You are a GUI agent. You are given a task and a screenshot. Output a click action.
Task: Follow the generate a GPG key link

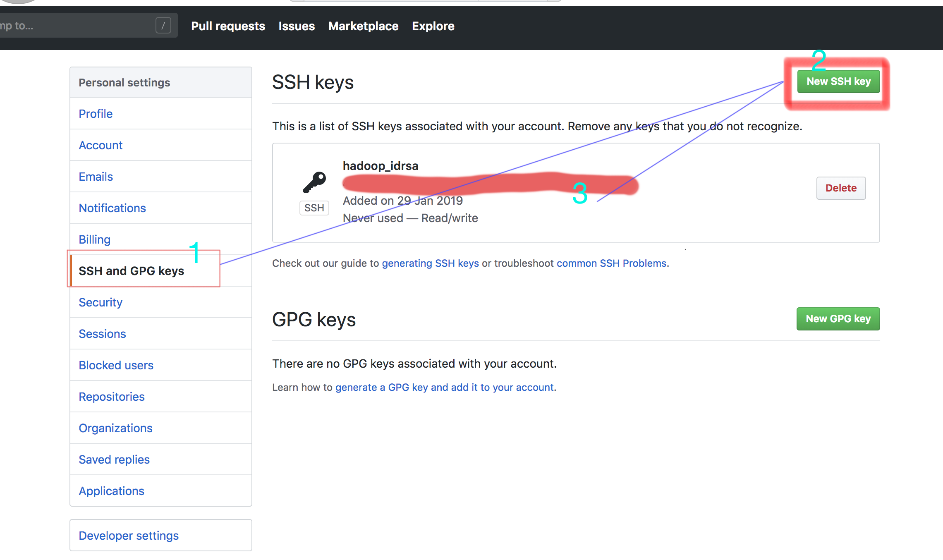[x=445, y=388]
